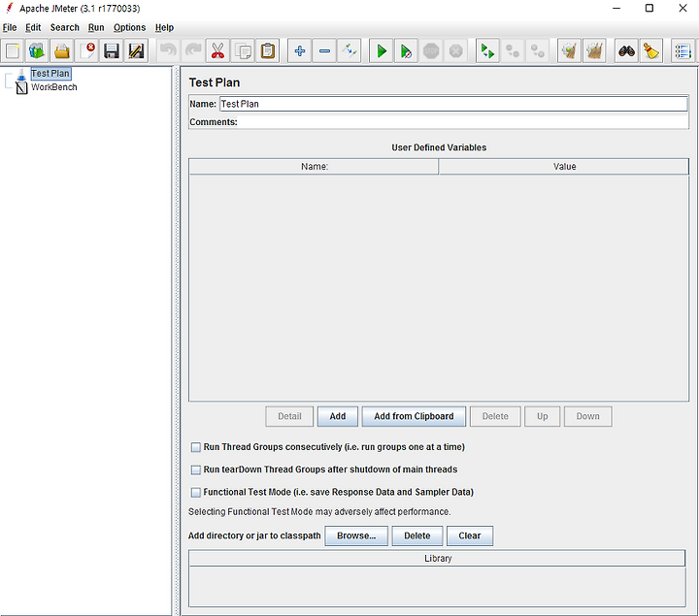
Task: Click the Paste clipboard icon
Action: point(268,50)
